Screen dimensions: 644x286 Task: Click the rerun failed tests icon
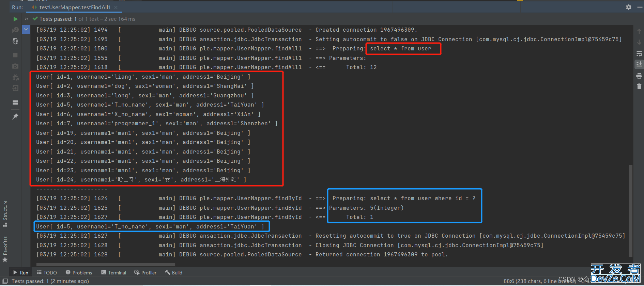click(x=15, y=30)
